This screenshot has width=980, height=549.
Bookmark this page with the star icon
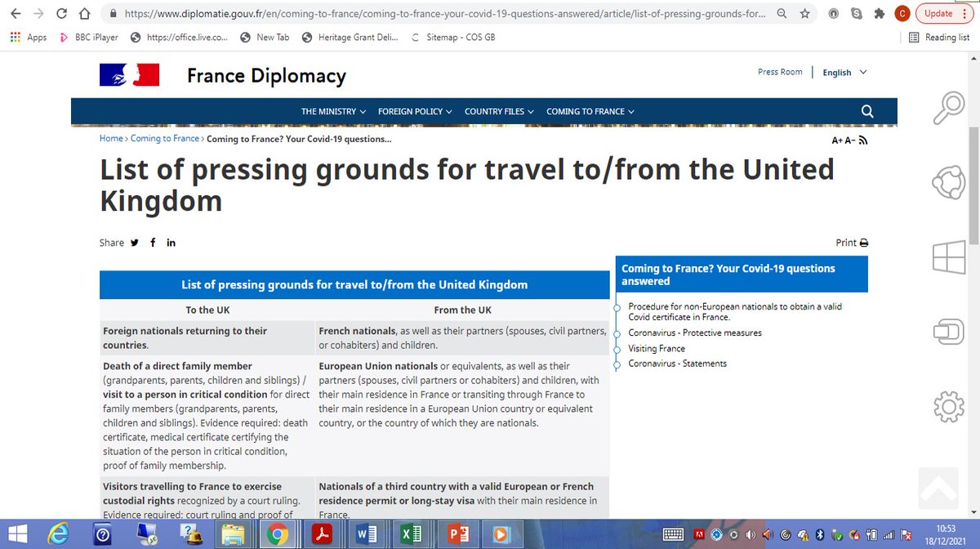coord(804,14)
